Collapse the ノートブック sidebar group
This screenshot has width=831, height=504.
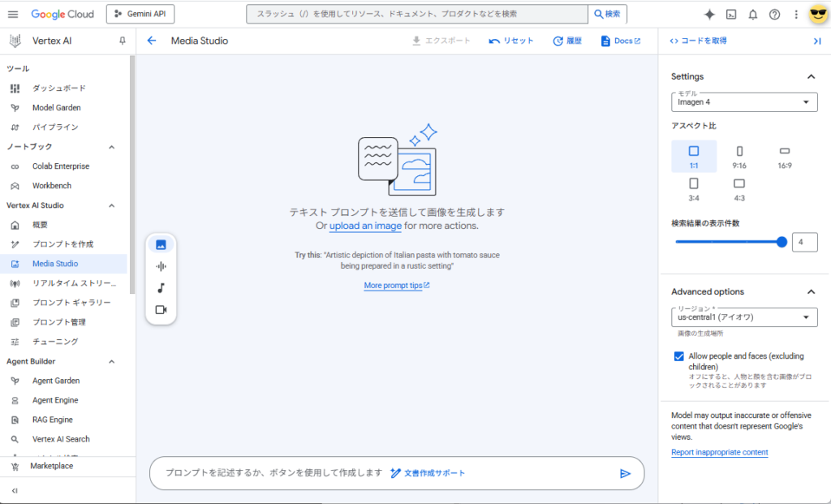[112, 147]
